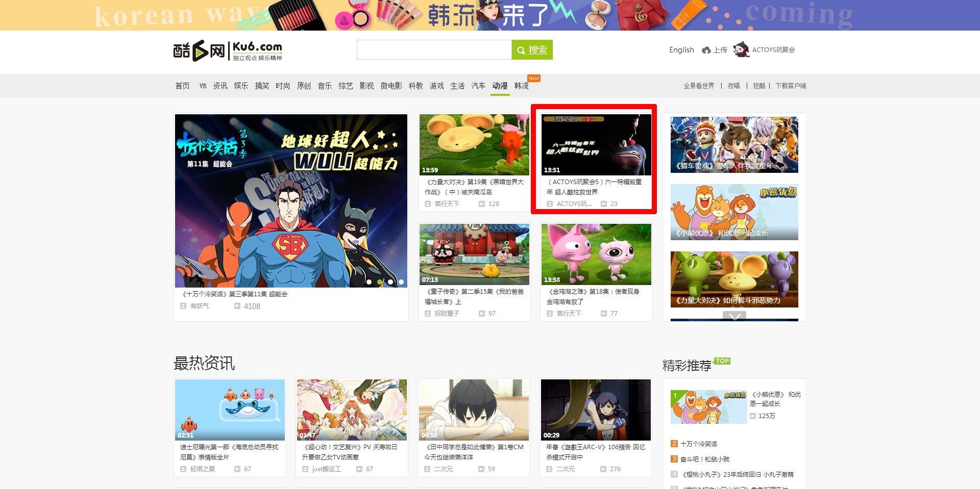Open the 资讯 navigation tab
Image resolution: width=980 pixels, height=489 pixels.
click(x=220, y=86)
